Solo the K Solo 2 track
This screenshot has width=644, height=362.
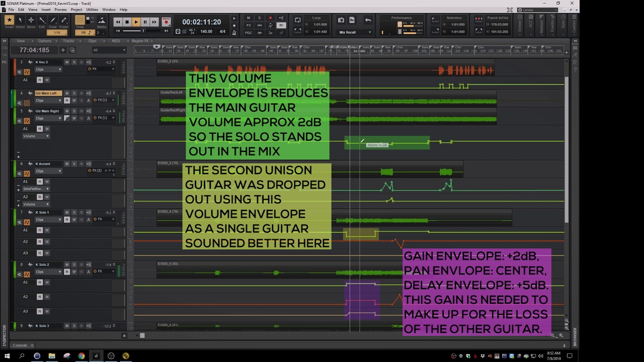(74, 265)
